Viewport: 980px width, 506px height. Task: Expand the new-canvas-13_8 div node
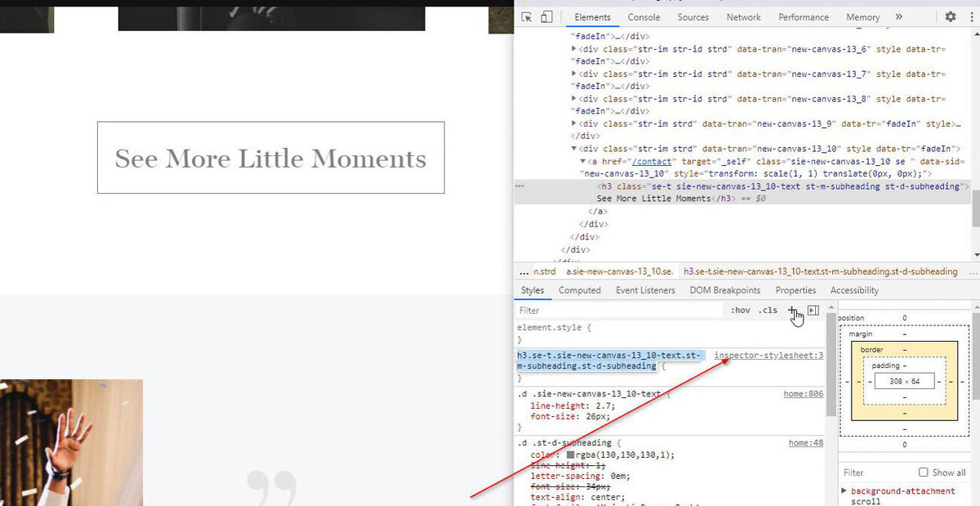574,99
